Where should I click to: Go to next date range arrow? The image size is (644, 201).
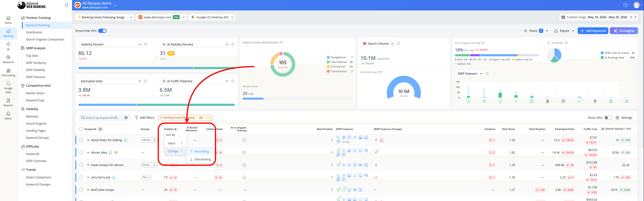[x=636, y=17]
